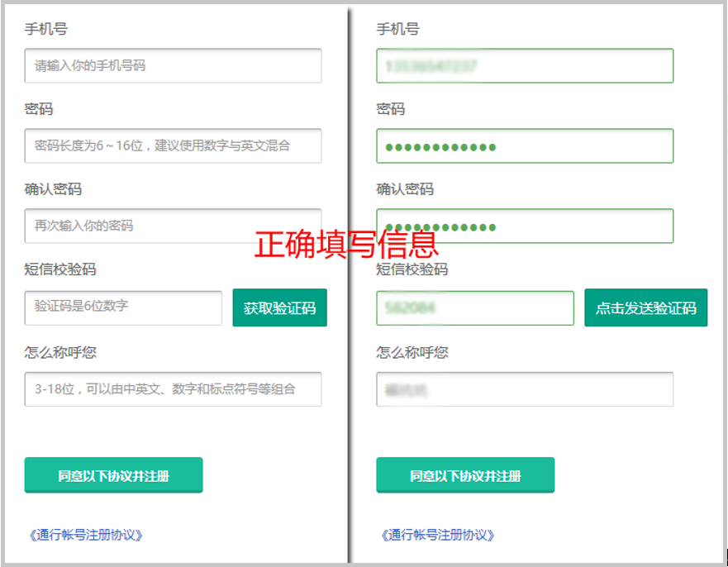
Task: Open the right 《通行帐号注册协议》 link
Action: (438, 535)
